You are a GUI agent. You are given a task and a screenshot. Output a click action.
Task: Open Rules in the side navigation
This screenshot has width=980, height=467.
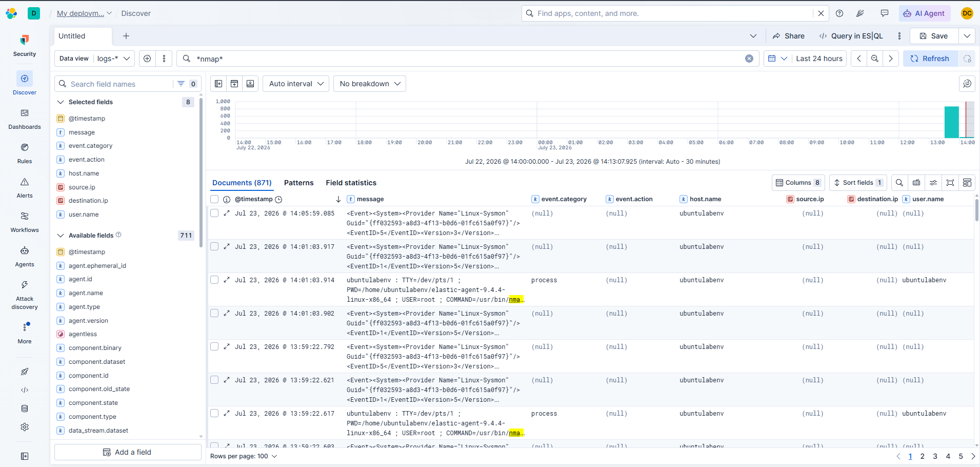[x=25, y=153]
